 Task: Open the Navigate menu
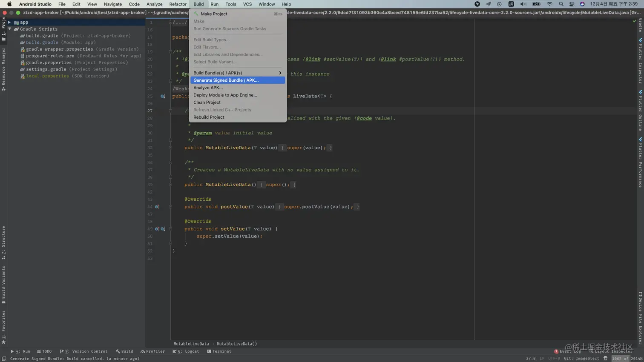tap(113, 4)
